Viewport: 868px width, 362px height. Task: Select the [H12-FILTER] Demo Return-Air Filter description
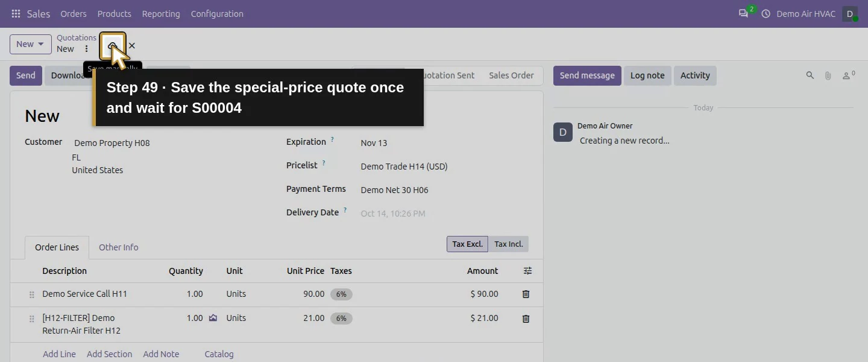tap(81, 324)
